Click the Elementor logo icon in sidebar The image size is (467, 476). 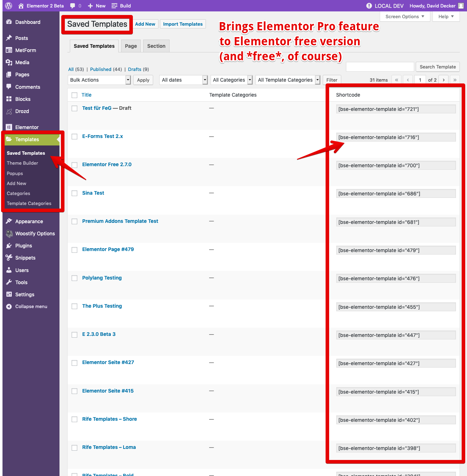[9, 127]
